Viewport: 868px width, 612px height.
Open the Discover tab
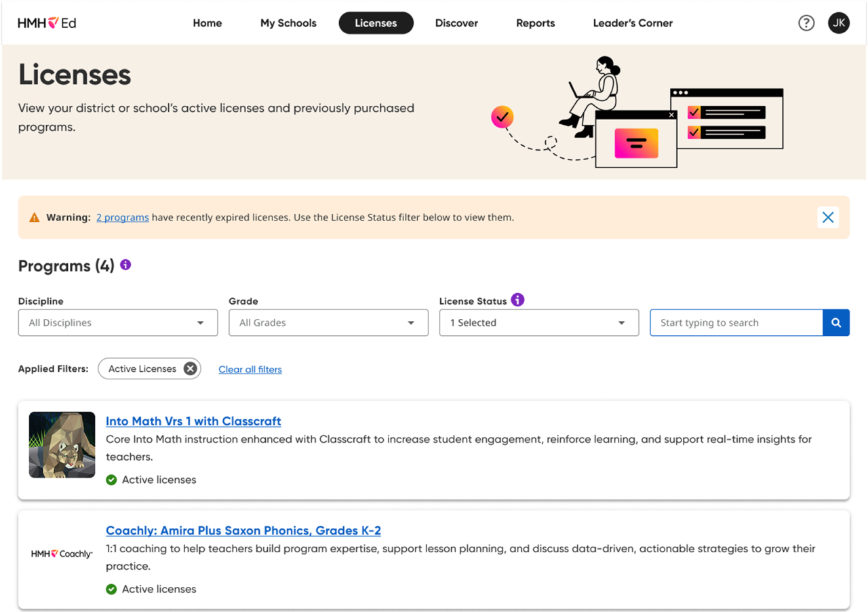pos(456,23)
